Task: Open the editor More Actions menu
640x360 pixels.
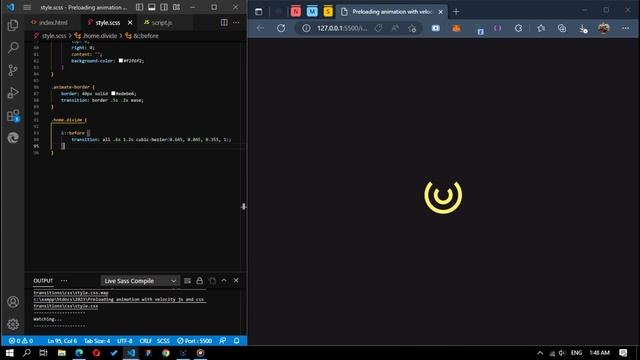Action: click(236, 22)
